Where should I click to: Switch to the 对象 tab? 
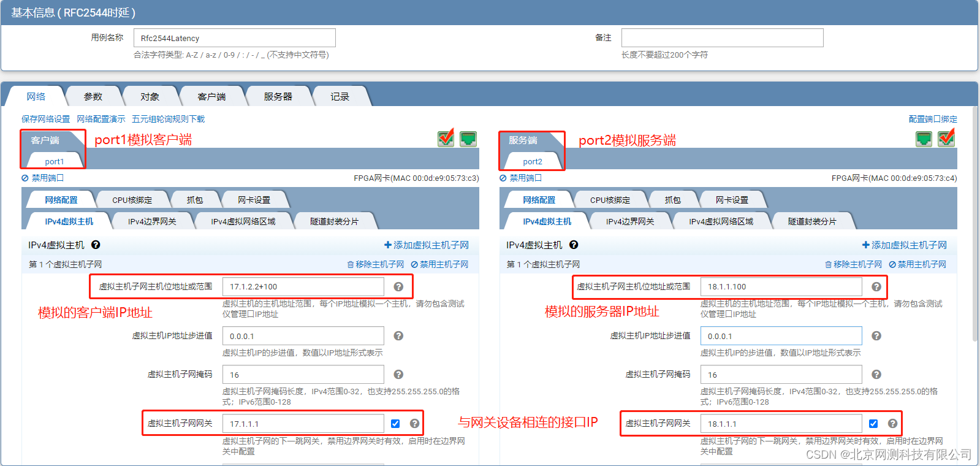pyautogui.click(x=150, y=96)
